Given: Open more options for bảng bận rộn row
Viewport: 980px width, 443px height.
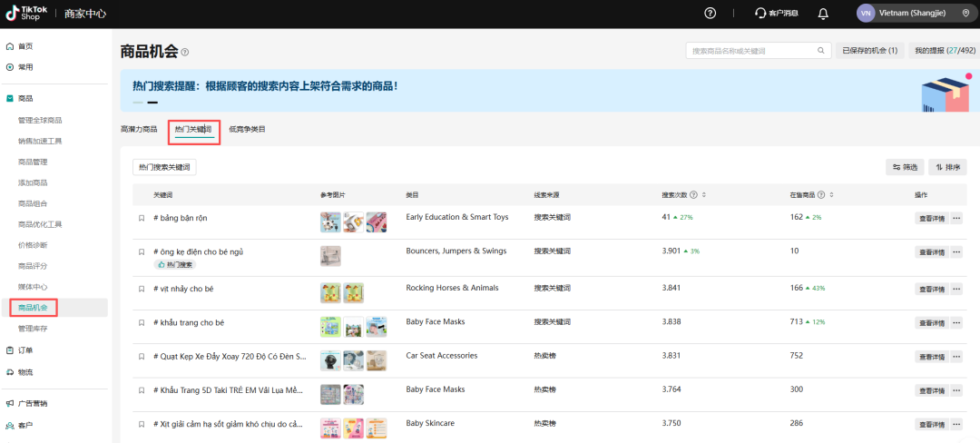Looking at the screenshot, I should point(956,218).
